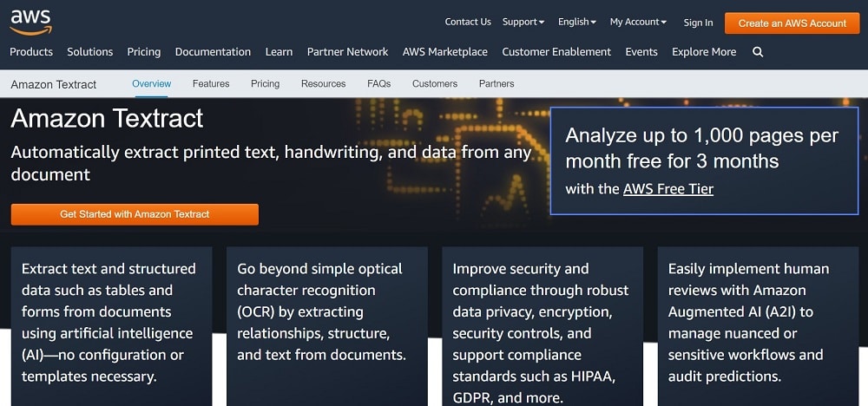Viewport: 868px width, 406px height.
Task: Click the 'Easily implement human reviews' card
Action: 758,326
